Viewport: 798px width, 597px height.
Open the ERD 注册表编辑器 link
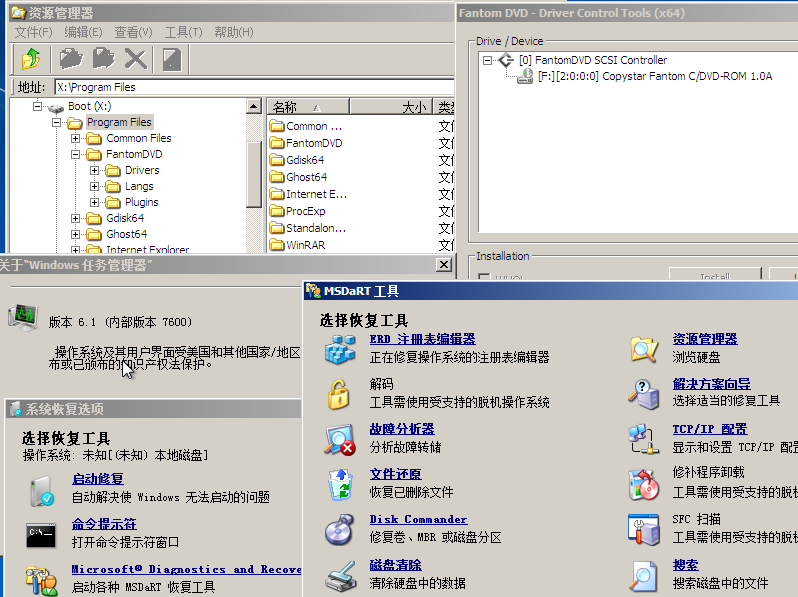(422, 339)
